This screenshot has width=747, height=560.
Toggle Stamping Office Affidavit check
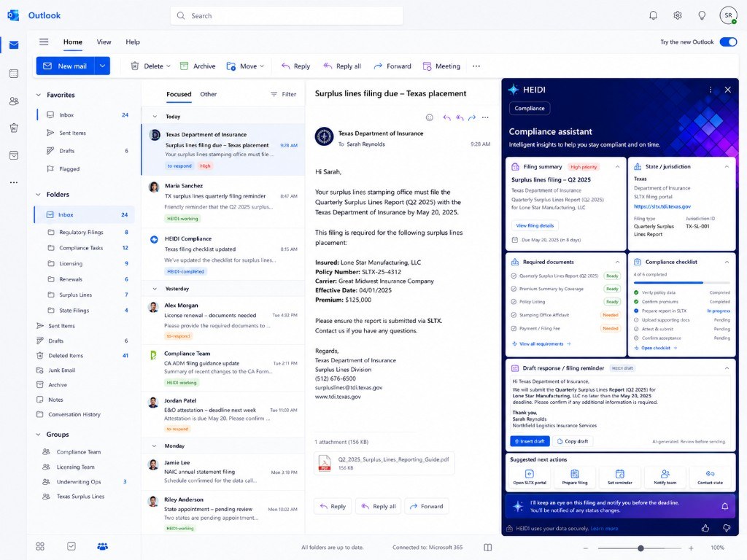click(x=514, y=315)
